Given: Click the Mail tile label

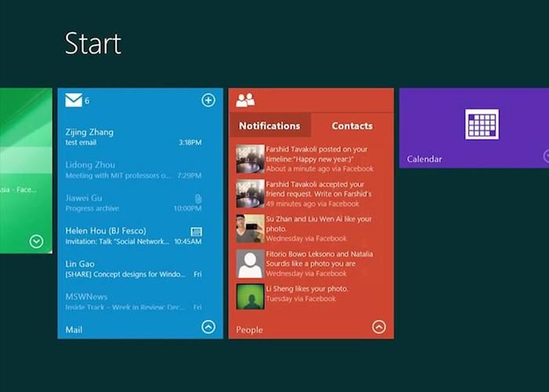Looking at the screenshot, I should [74, 330].
